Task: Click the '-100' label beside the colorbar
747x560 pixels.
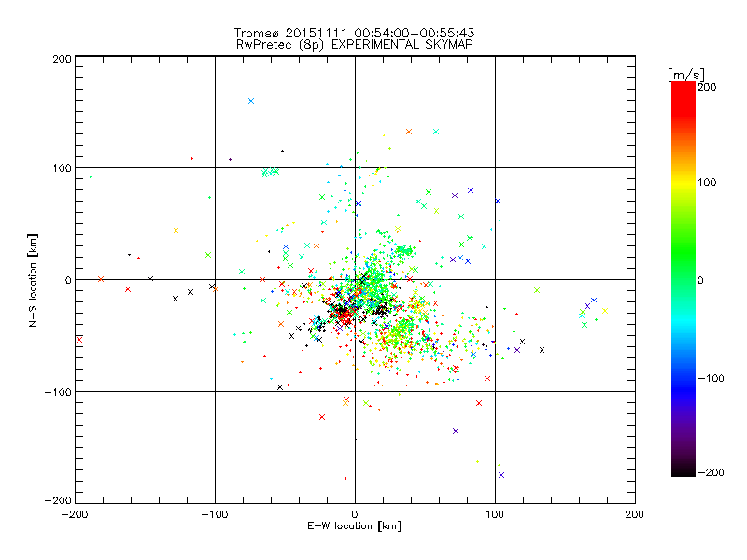Action: coord(711,378)
